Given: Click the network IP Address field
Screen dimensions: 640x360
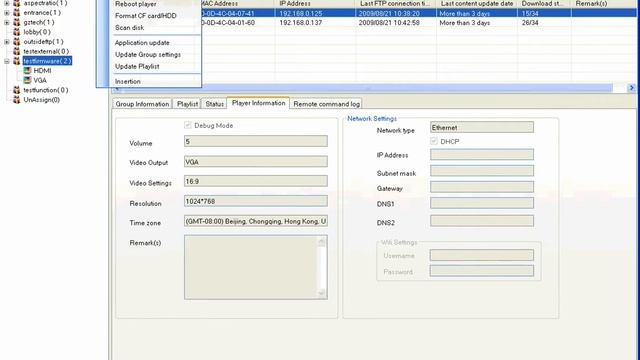Looking at the screenshot, I should [482, 154].
